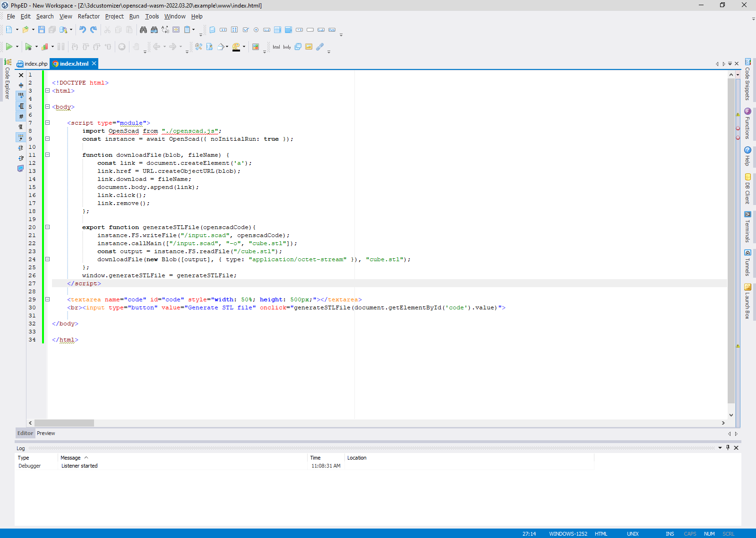Toggle show whitespace pilcrow icon

click(x=21, y=127)
